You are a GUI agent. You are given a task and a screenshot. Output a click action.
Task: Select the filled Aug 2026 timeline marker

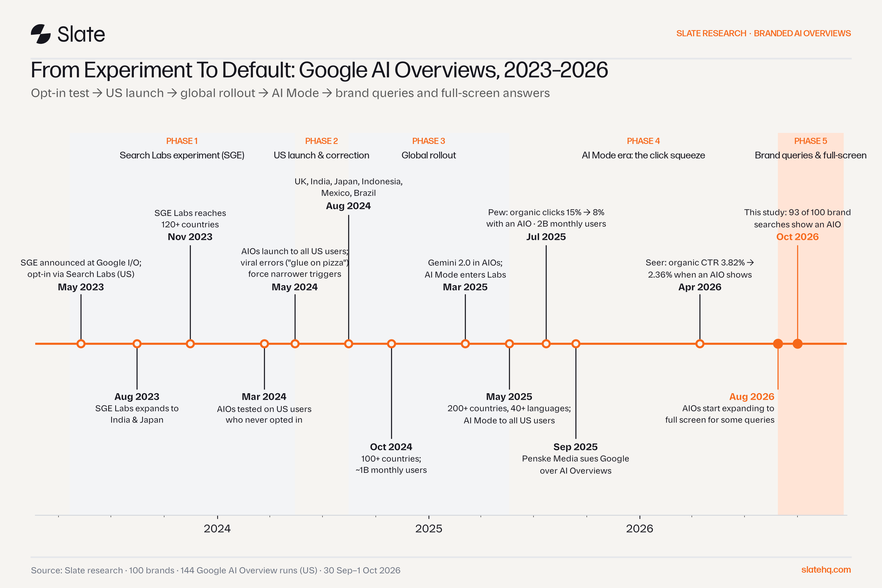pyautogui.click(x=778, y=344)
